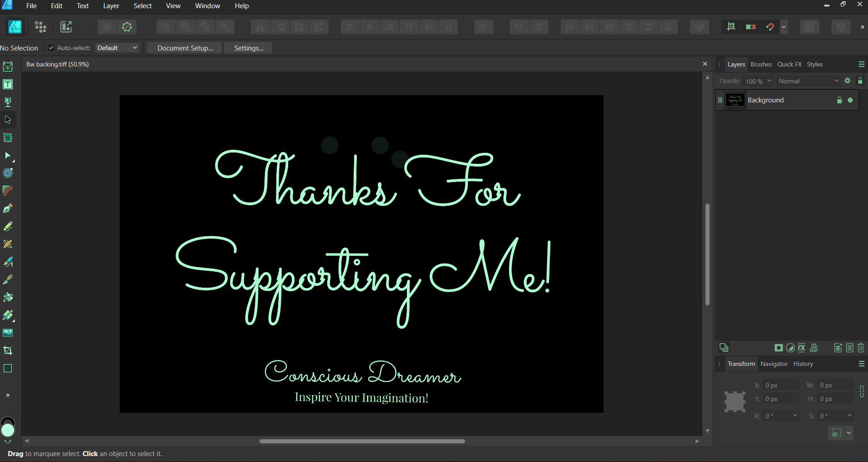Select the Place Image tool
Screen dimensions: 868x462
click(x=8, y=333)
